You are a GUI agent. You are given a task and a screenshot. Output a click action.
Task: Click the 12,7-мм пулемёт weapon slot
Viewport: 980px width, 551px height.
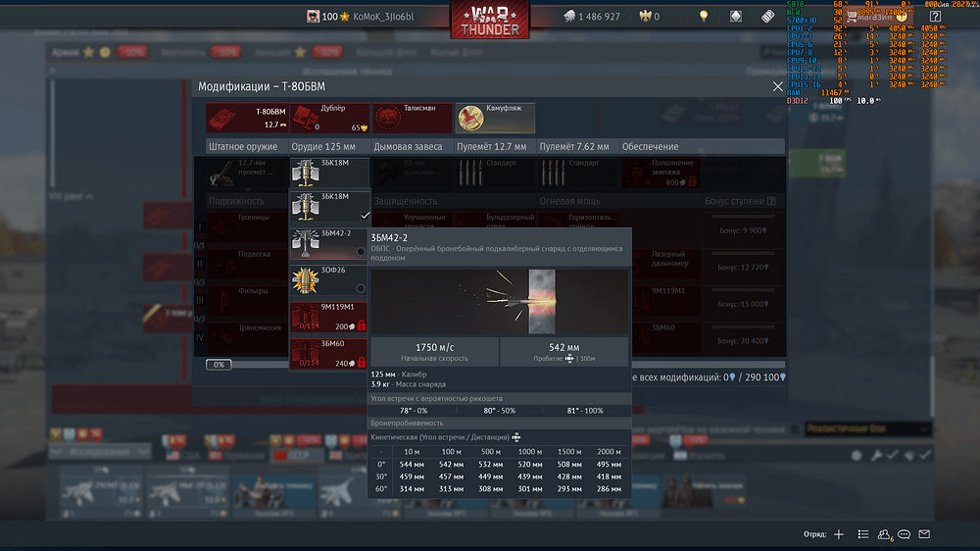coord(247,173)
